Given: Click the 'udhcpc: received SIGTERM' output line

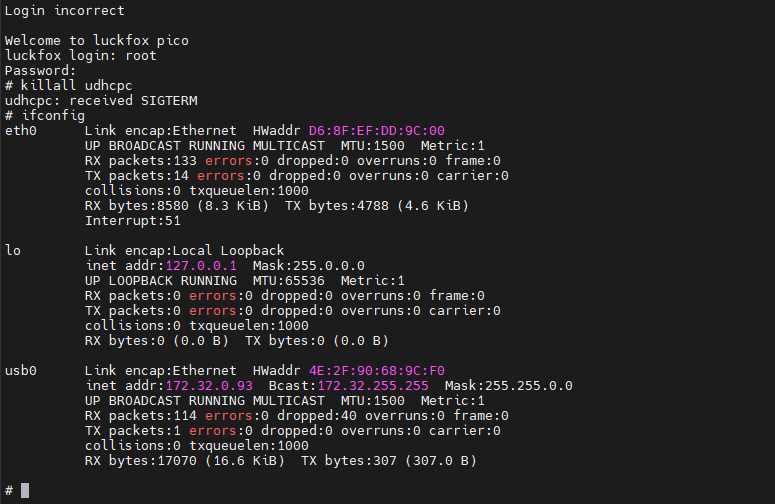Looking at the screenshot, I should tap(101, 101).
